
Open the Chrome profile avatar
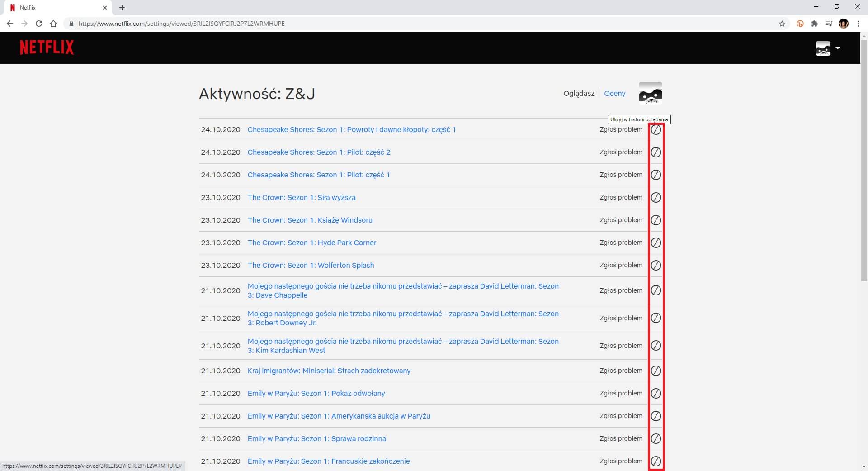pyautogui.click(x=843, y=24)
